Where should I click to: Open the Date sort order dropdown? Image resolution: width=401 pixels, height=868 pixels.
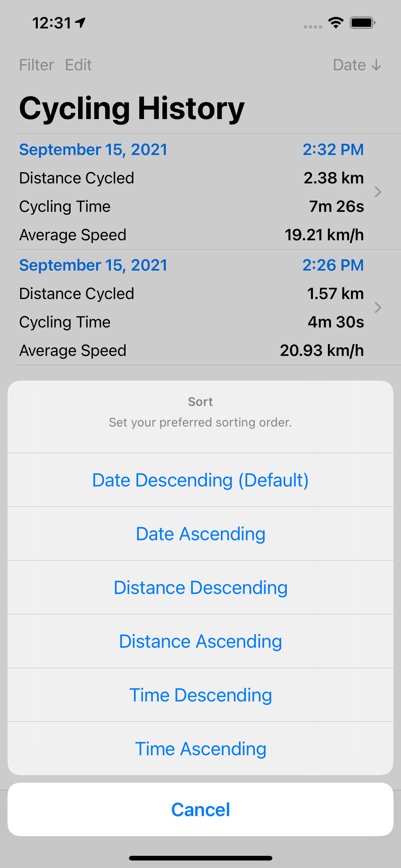tap(357, 65)
